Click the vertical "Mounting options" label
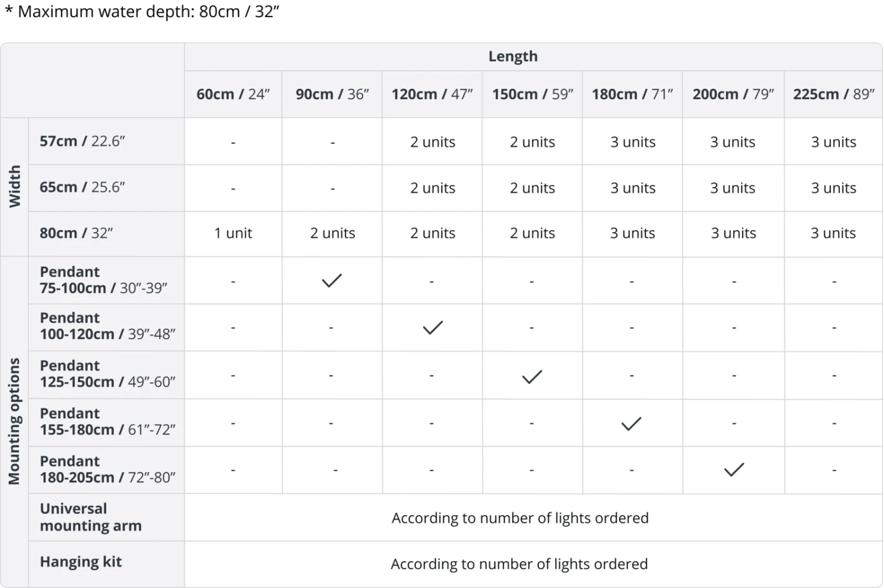 pyautogui.click(x=14, y=421)
